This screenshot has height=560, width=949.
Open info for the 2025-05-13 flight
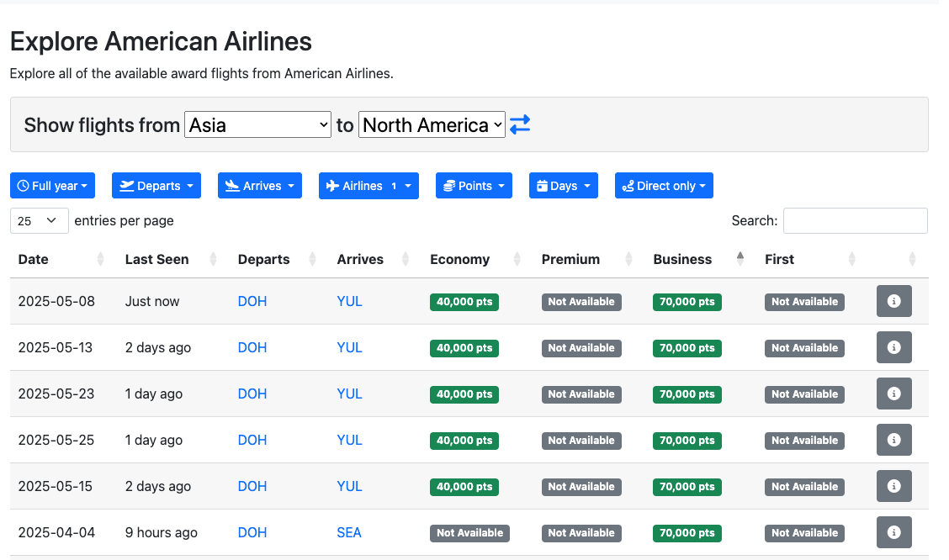893,347
